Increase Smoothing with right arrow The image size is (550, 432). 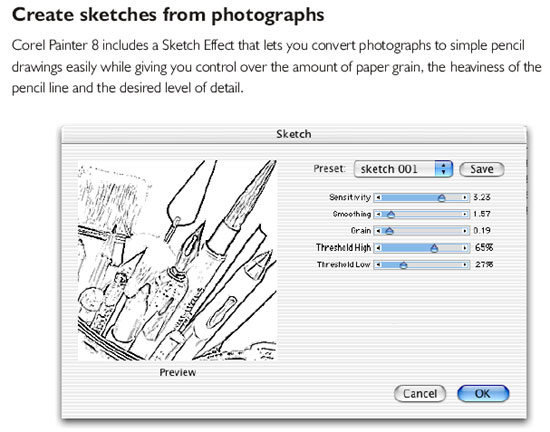tap(465, 214)
